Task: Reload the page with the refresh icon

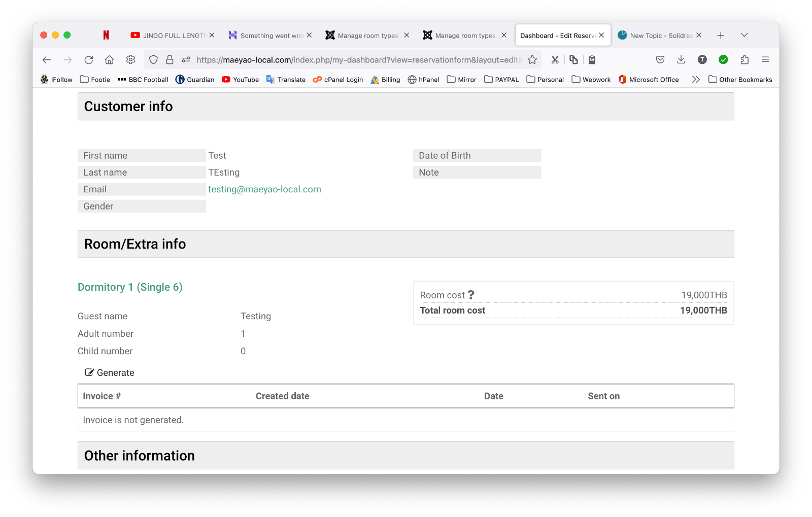Action: pyautogui.click(x=89, y=60)
